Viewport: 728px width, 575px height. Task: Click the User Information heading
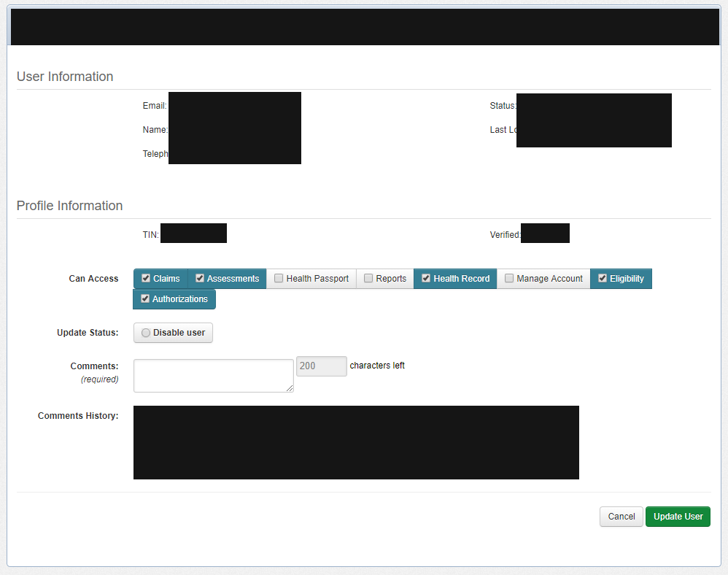click(x=65, y=77)
